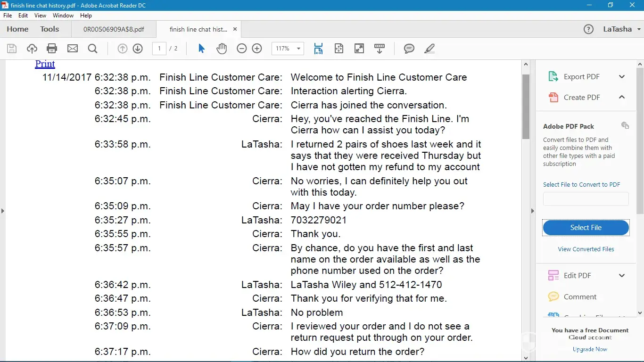Switch to the Tools tab
The width and height of the screenshot is (644, 362).
[x=50, y=29]
